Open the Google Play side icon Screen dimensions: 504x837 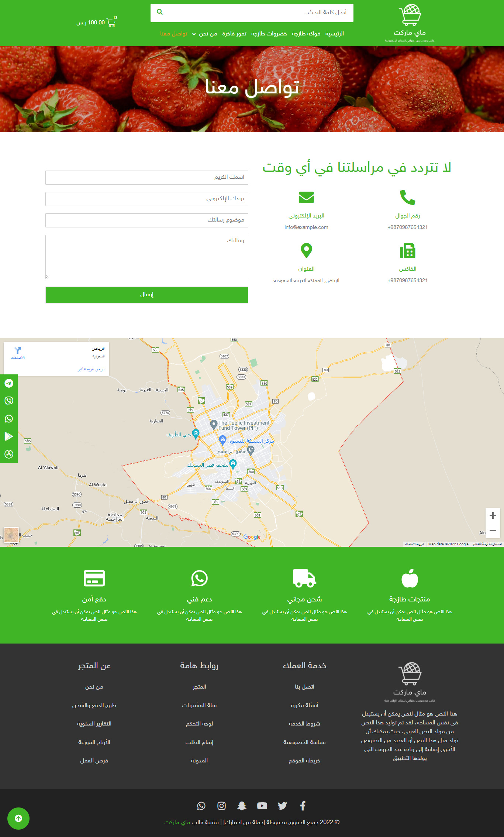[9, 436]
